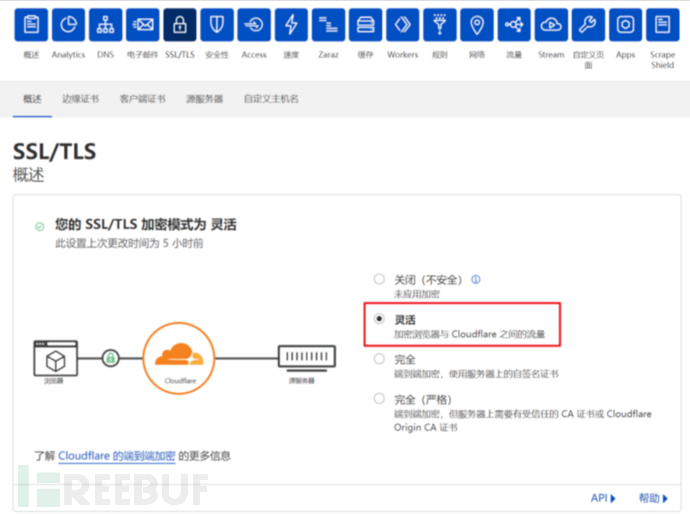The height and width of the screenshot is (514, 690).
Task: Open the 流量 traffic routing icon
Action: (514, 25)
